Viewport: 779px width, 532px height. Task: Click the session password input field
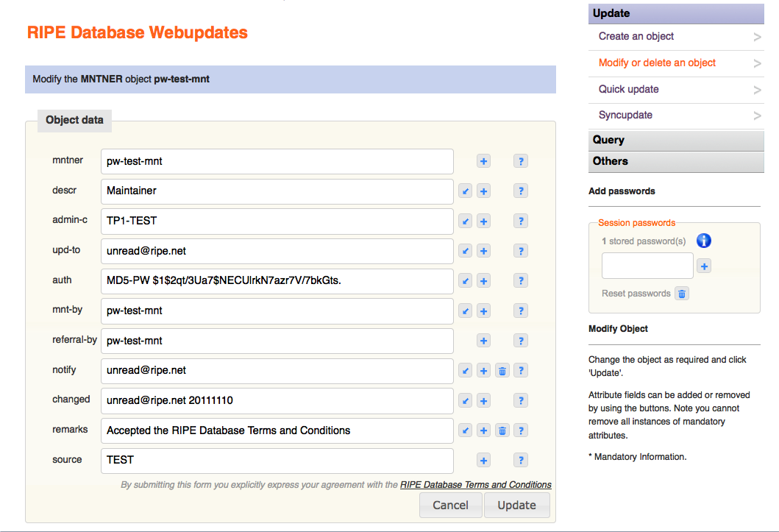[647, 266]
